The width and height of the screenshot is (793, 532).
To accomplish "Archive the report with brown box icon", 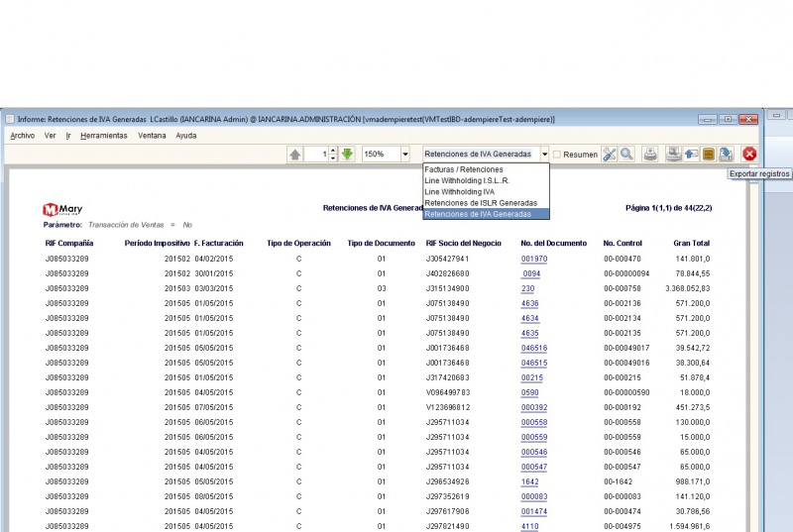I will point(709,155).
